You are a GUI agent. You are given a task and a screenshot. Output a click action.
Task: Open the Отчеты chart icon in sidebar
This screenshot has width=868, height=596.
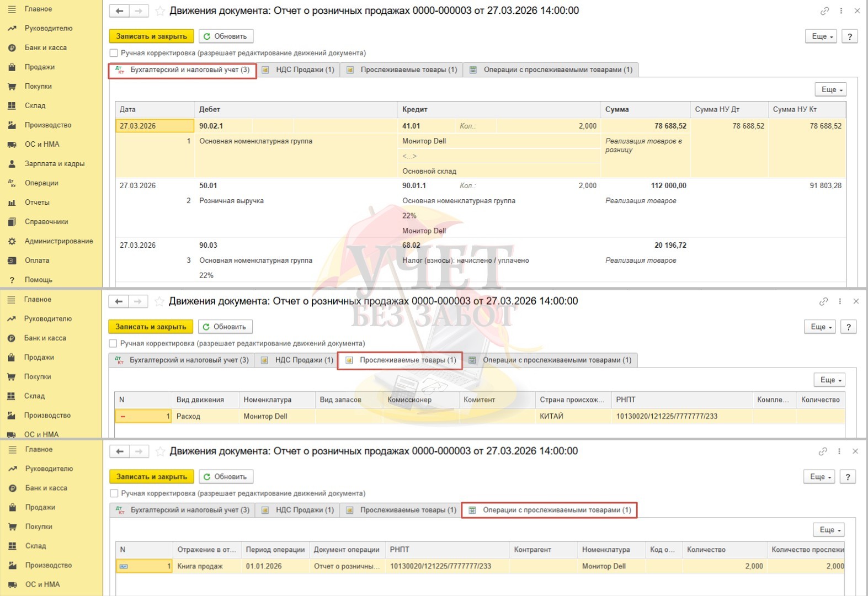[12, 203]
